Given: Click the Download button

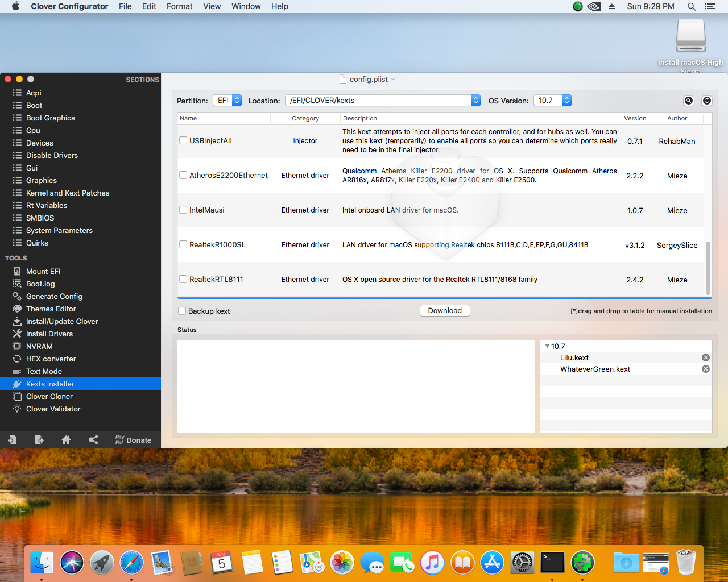Looking at the screenshot, I should [x=445, y=311].
